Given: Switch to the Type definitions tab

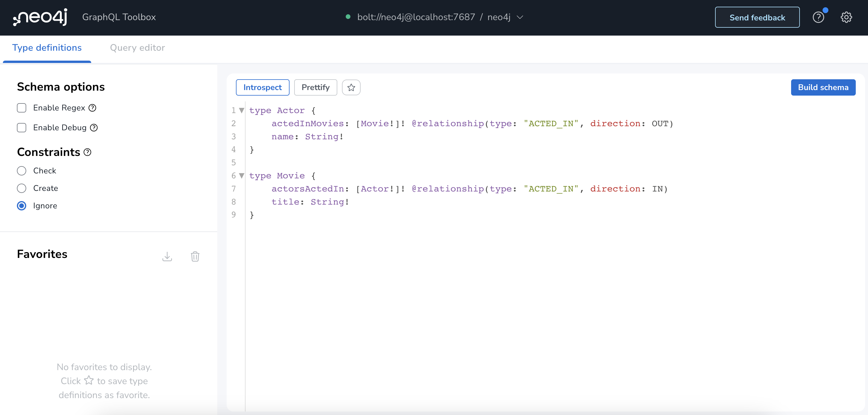Looking at the screenshot, I should pos(47,48).
